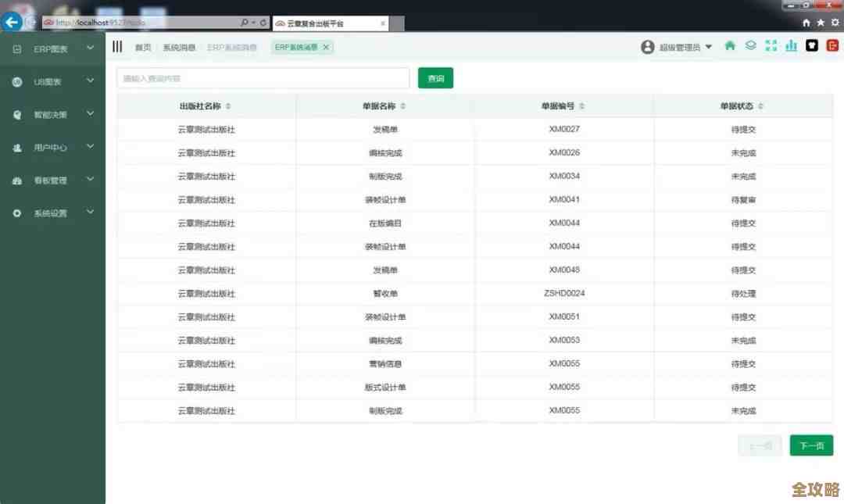This screenshot has width=844, height=504.
Task: Click the red notification icon at top right
Action: [x=833, y=46]
